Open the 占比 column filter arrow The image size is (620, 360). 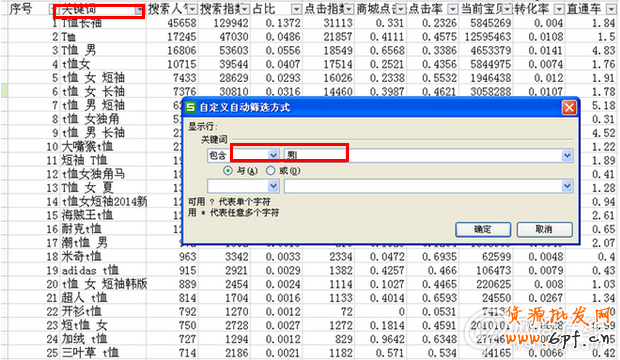296,9
